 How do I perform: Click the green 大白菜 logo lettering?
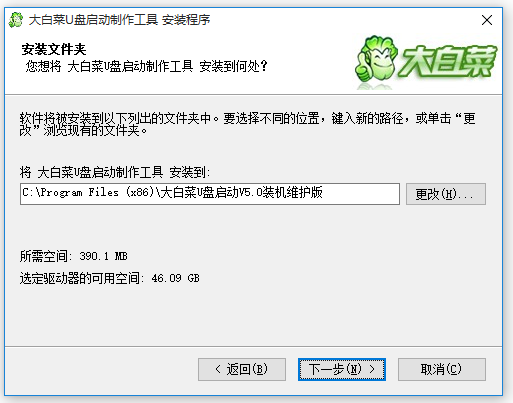coord(448,61)
